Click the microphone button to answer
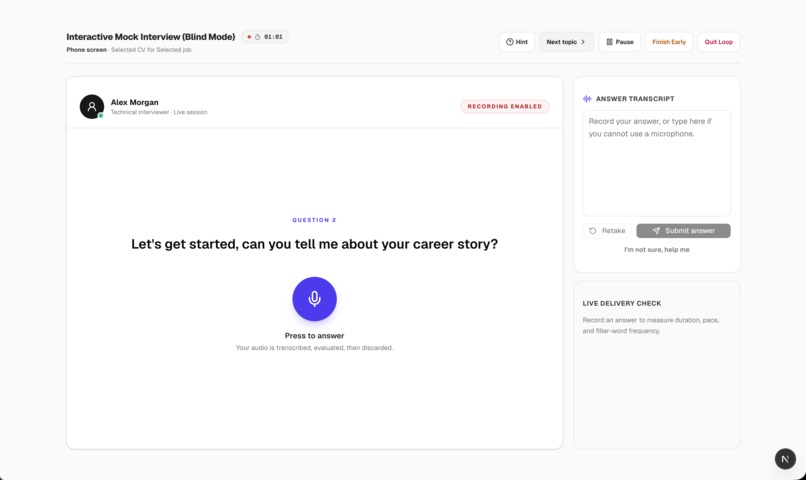 point(315,299)
